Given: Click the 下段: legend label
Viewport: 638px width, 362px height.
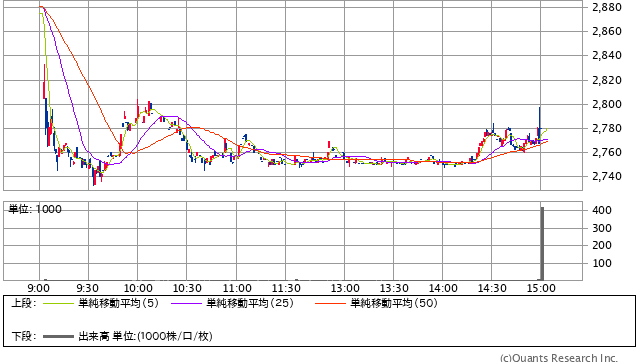Looking at the screenshot, I should coord(24,336).
